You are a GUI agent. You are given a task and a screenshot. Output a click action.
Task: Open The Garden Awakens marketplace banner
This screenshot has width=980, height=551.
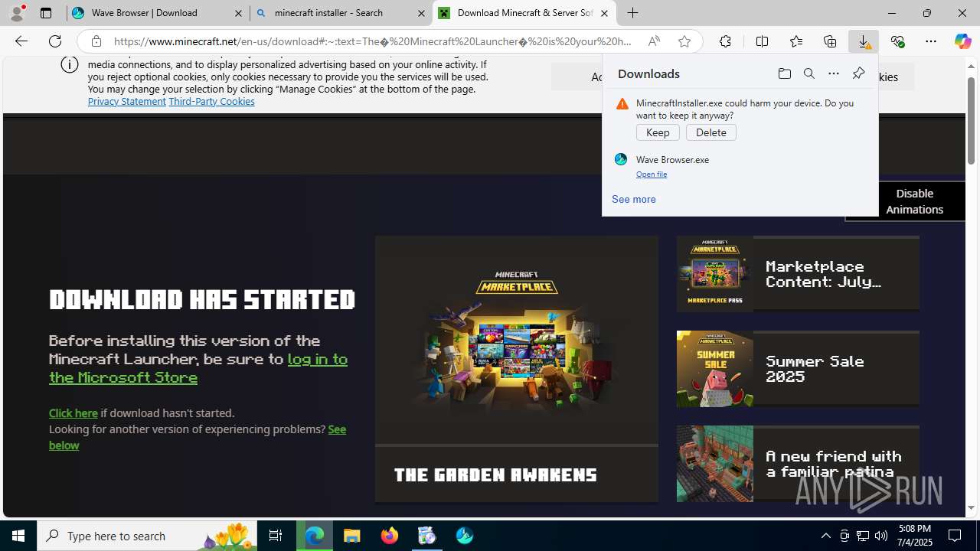(x=517, y=369)
